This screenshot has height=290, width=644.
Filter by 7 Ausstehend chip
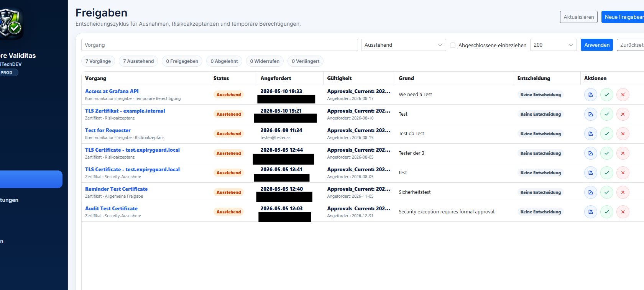tap(138, 61)
